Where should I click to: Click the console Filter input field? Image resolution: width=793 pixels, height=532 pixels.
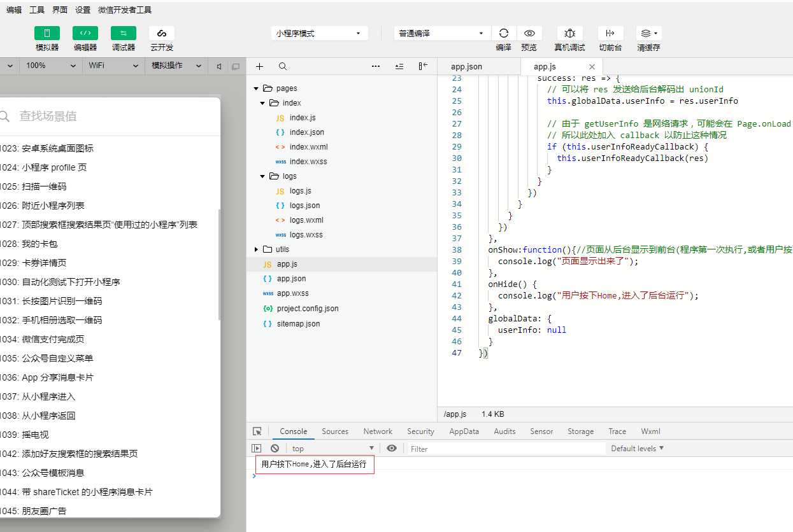tap(506, 449)
